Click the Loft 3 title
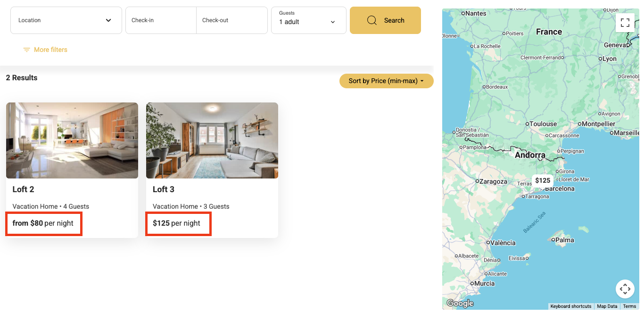Viewport: 644px width, 314px height. pyautogui.click(x=164, y=189)
